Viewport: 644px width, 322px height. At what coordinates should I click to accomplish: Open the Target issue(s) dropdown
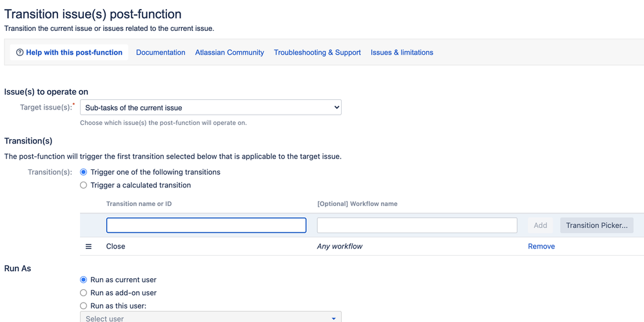point(211,108)
